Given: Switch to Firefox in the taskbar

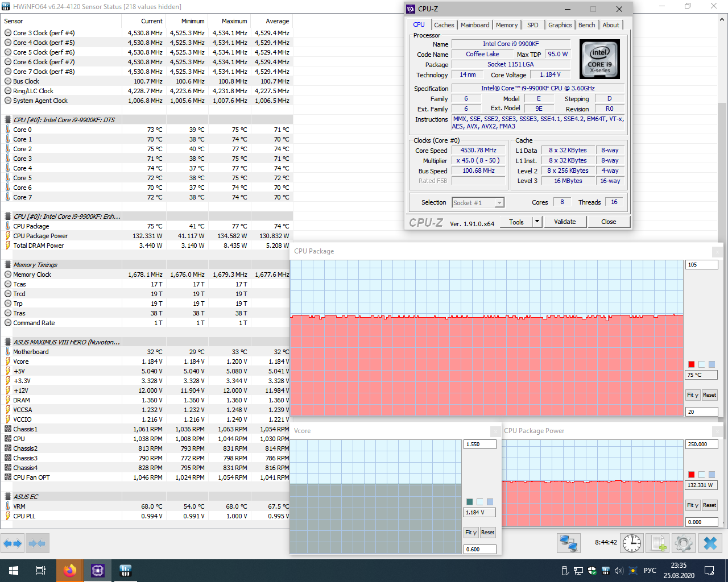Looking at the screenshot, I should [x=70, y=570].
